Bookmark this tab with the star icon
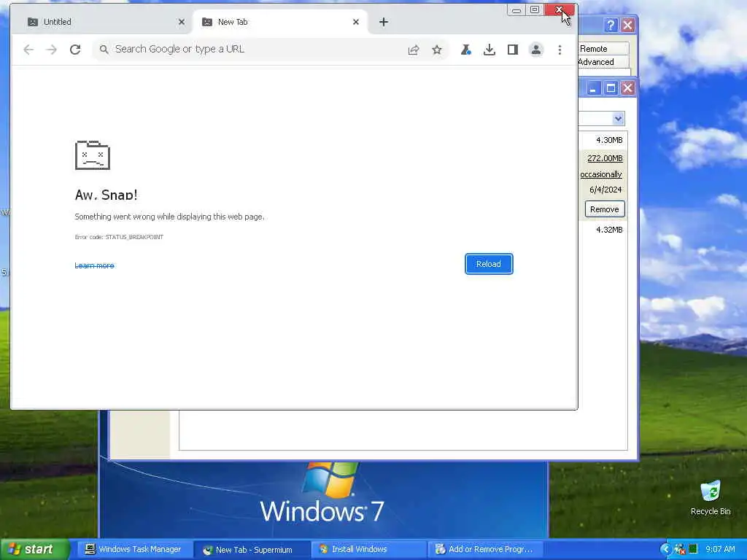747x560 pixels. click(x=437, y=50)
